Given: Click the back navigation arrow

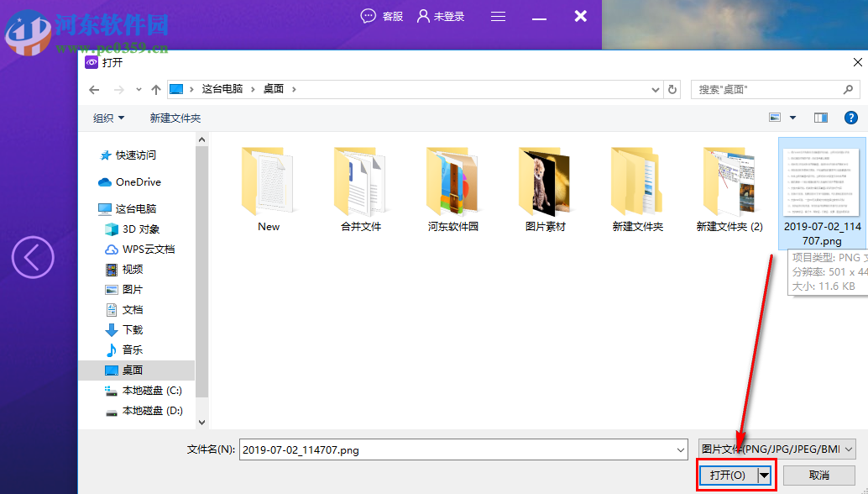Looking at the screenshot, I should coord(94,89).
